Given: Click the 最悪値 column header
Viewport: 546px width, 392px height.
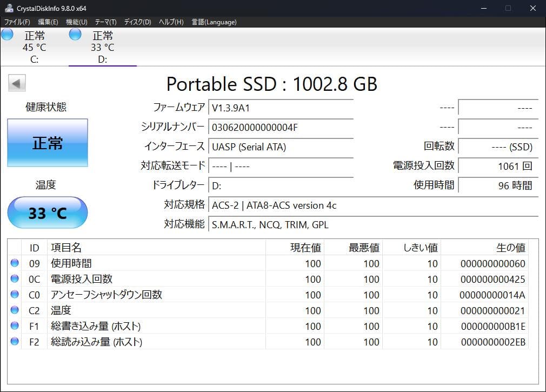Looking at the screenshot, I should (x=354, y=248).
